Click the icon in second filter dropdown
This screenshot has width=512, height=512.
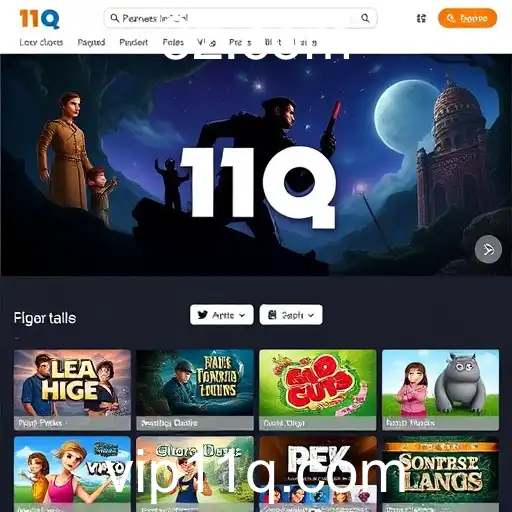point(272,315)
